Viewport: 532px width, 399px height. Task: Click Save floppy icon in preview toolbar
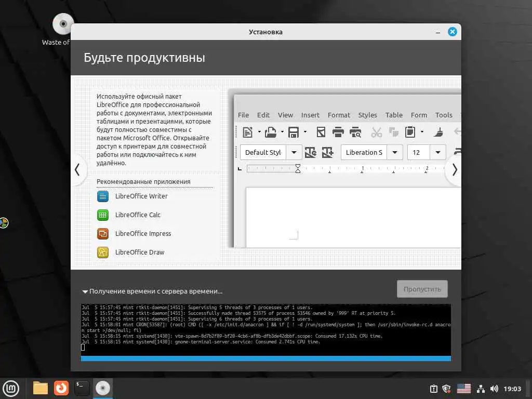click(x=294, y=132)
